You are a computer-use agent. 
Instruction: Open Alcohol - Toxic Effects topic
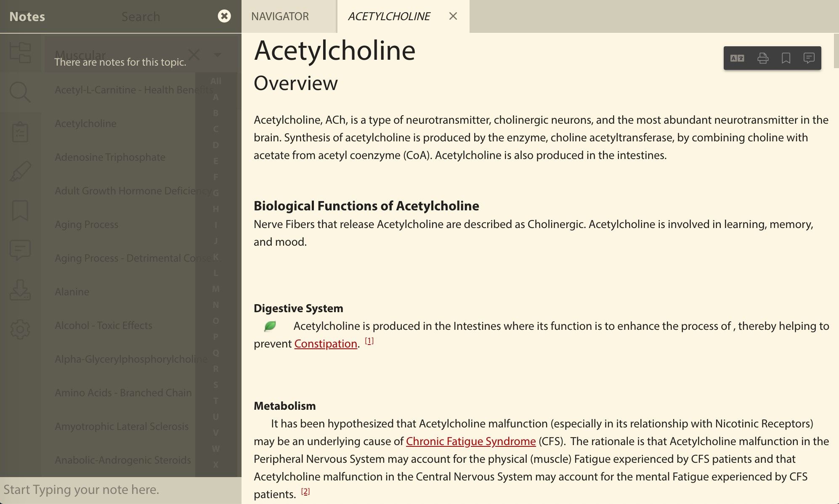104,326
